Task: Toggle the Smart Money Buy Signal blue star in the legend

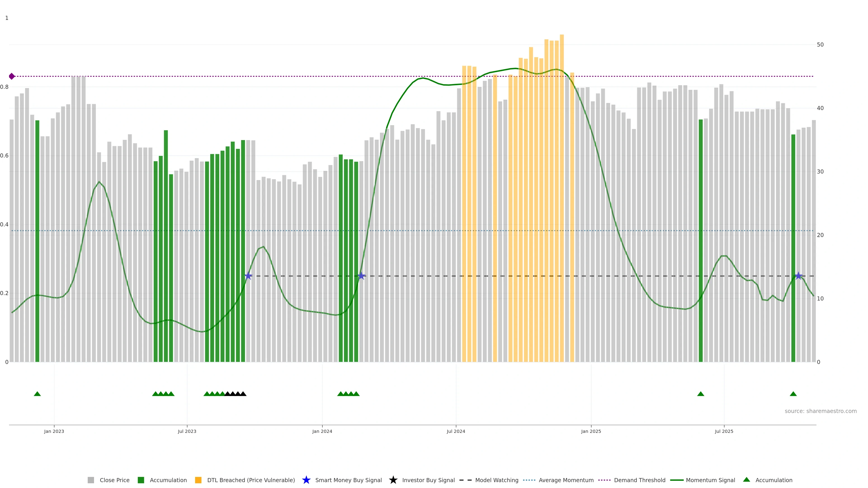Action: pyautogui.click(x=306, y=480)
